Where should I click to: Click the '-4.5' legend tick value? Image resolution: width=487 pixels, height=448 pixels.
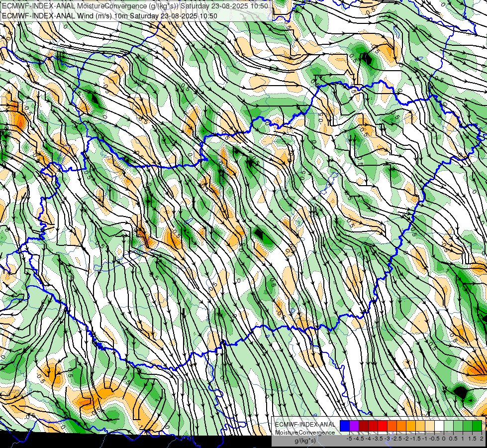tap(359, 439)
